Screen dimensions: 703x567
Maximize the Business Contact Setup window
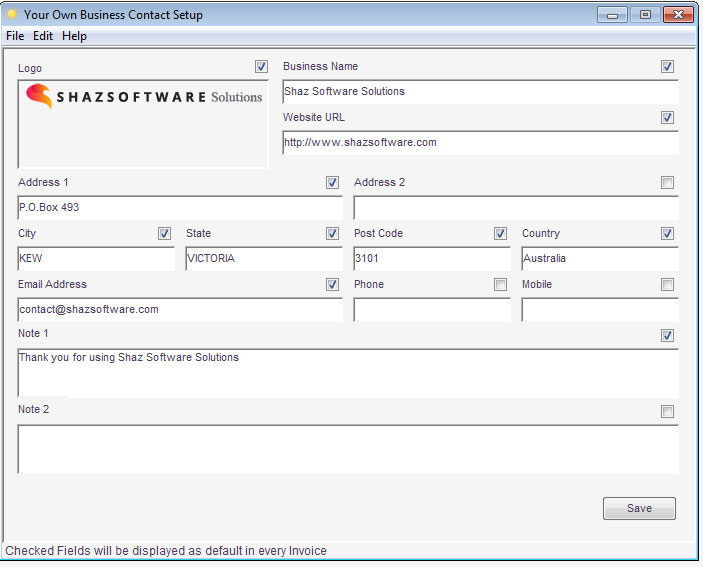tap(645, 15)
